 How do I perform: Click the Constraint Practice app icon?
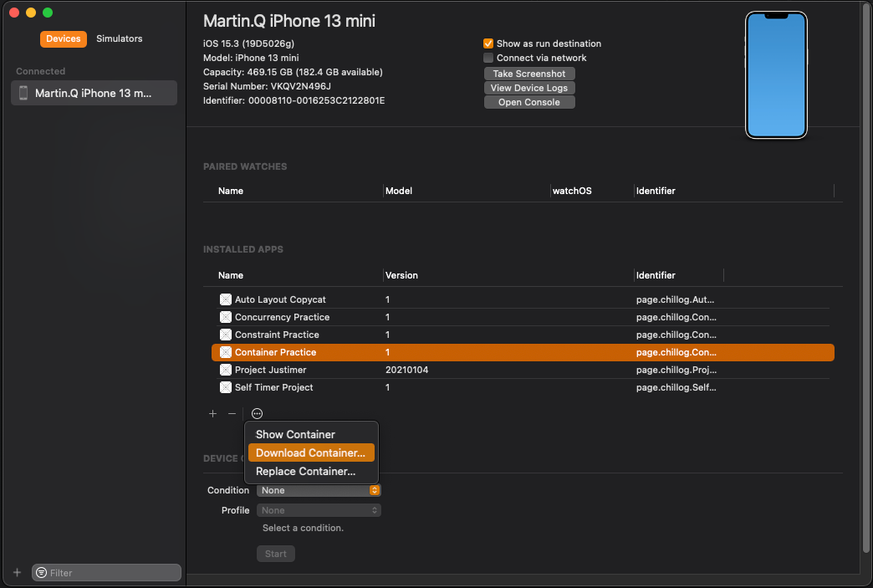pos(226,335)
